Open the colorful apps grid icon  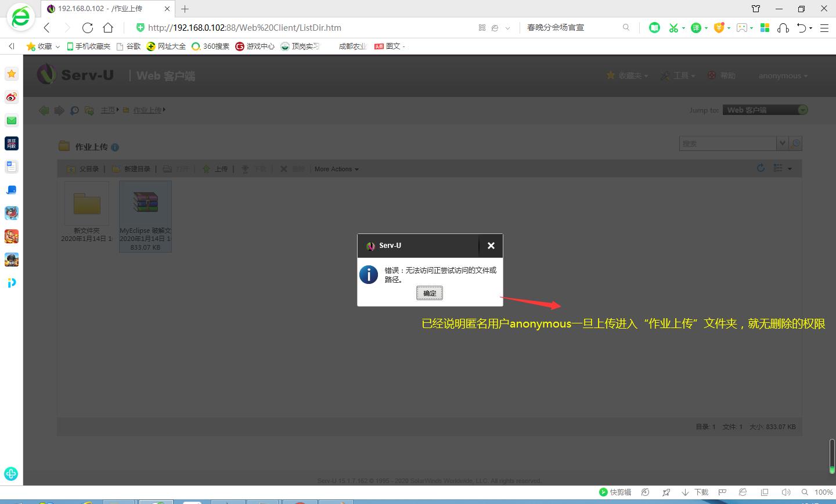pyautogui.click(x=765, y=27)
